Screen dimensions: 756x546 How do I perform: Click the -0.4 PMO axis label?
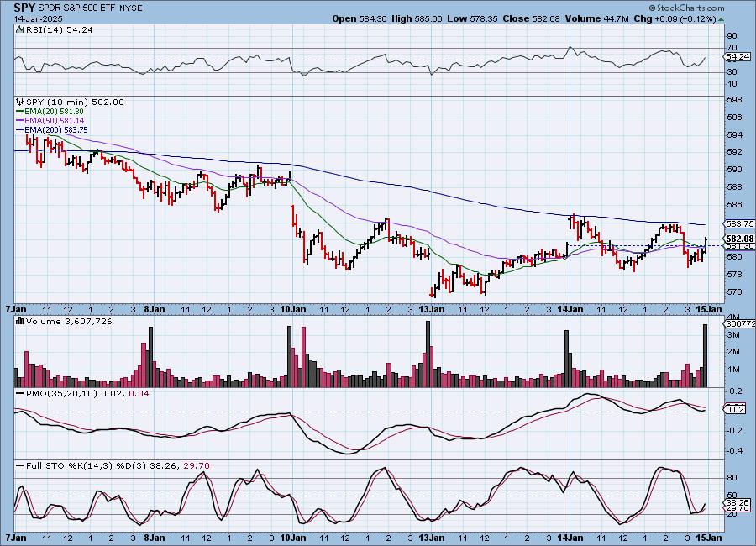click(x=735, y=450)
